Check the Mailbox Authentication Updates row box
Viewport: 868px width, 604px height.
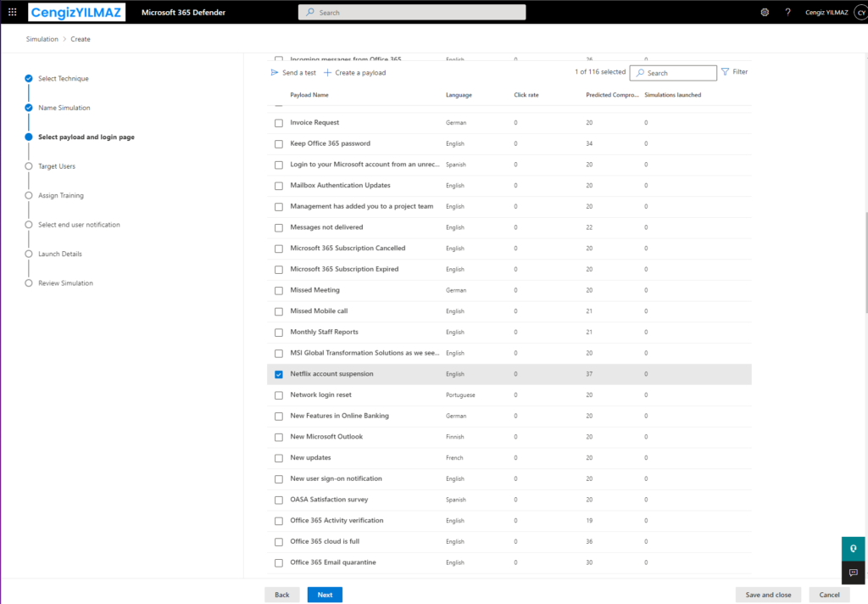279,186
